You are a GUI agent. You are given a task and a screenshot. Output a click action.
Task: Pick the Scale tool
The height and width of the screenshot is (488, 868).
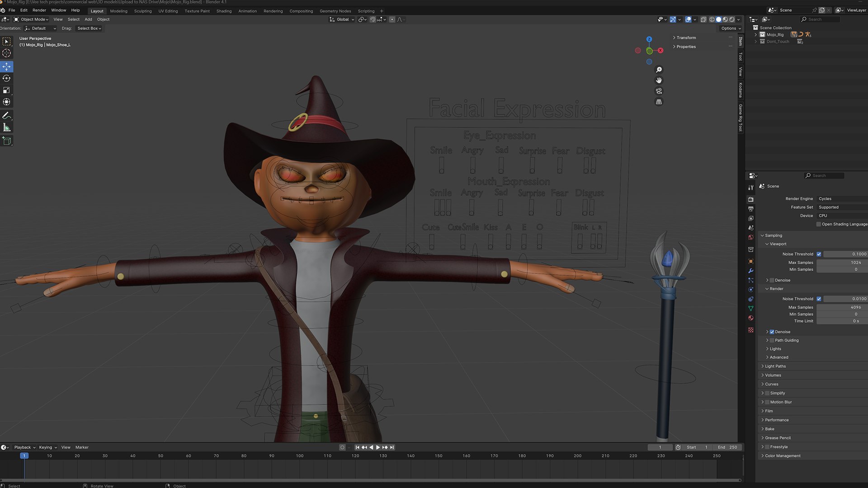tap(7, 90)
